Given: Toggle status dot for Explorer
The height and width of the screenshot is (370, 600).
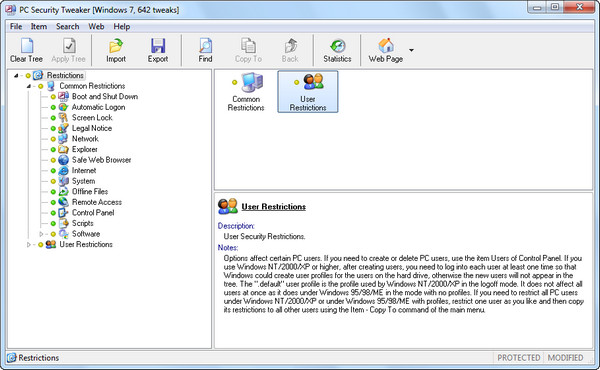Looking at the screenshot, I should coord(53,150).
